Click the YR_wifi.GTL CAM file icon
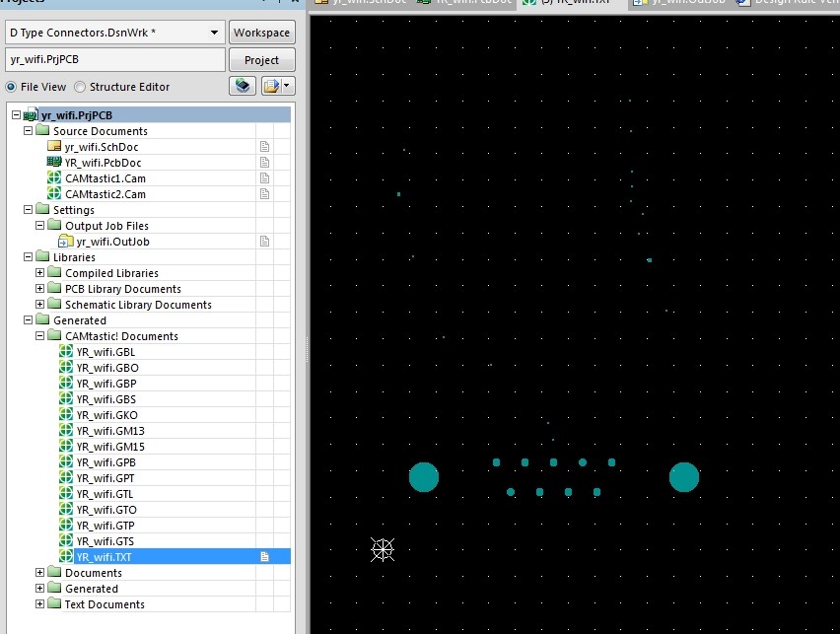 66,494
